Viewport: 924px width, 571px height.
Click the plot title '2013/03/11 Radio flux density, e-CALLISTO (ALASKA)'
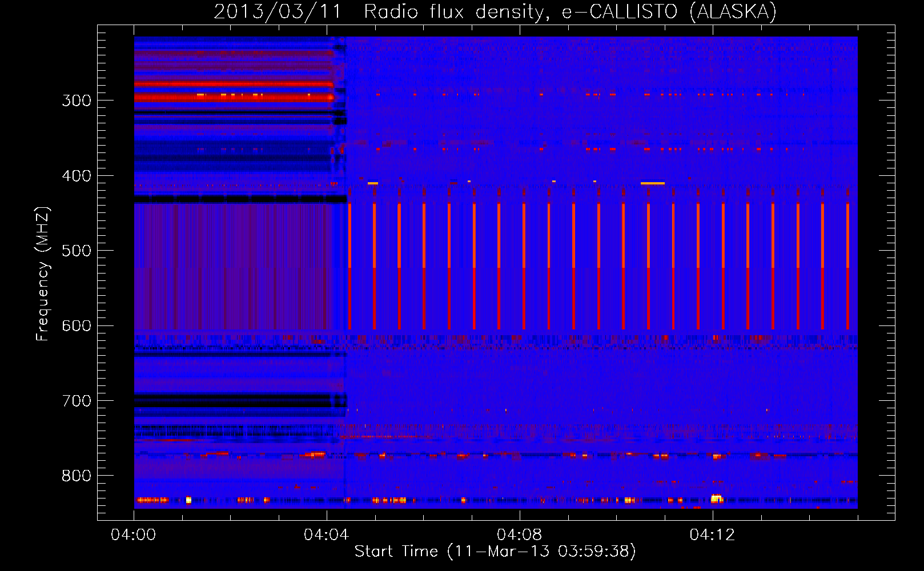(495, 11)
